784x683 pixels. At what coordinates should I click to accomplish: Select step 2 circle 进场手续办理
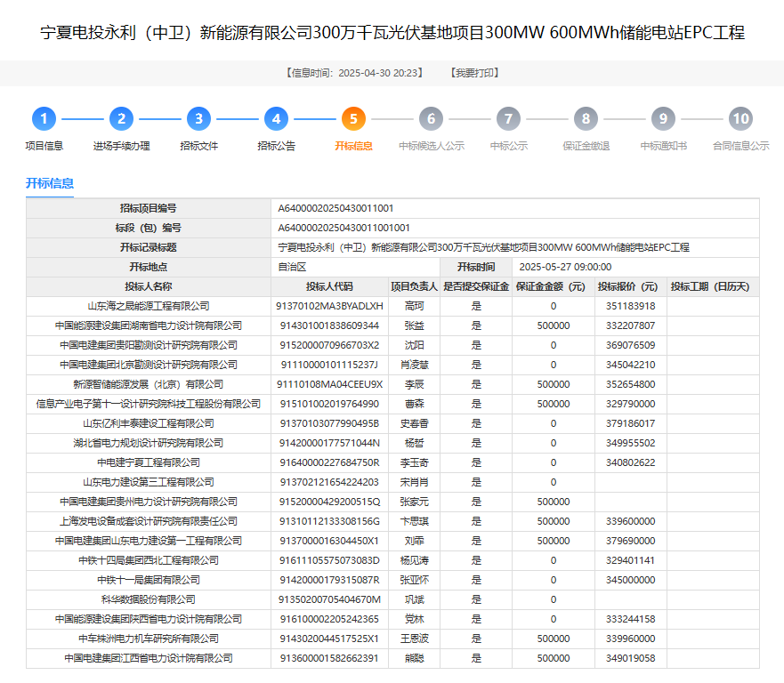pos(122,119)
